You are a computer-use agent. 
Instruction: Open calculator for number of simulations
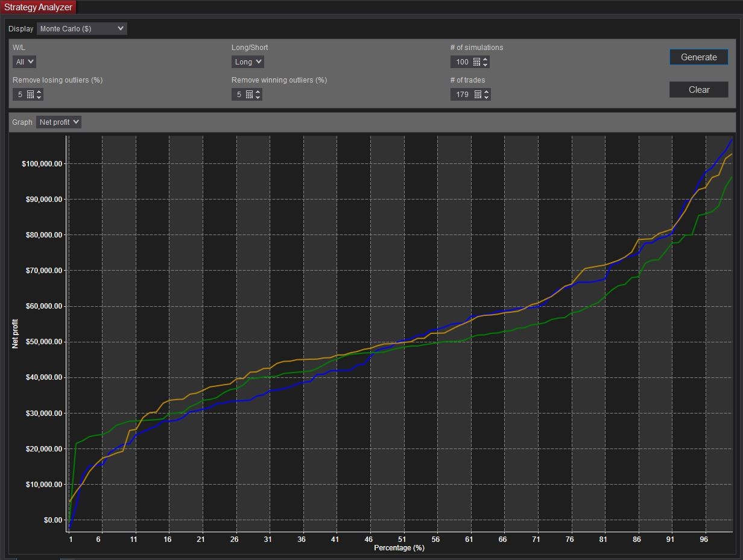coord(476,62)
